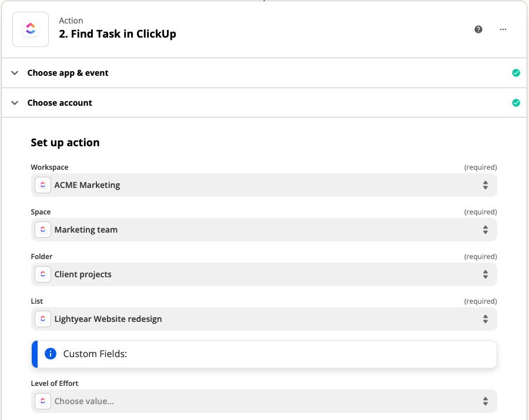Click the Custom Fields info banner

[x=264, y=354]
